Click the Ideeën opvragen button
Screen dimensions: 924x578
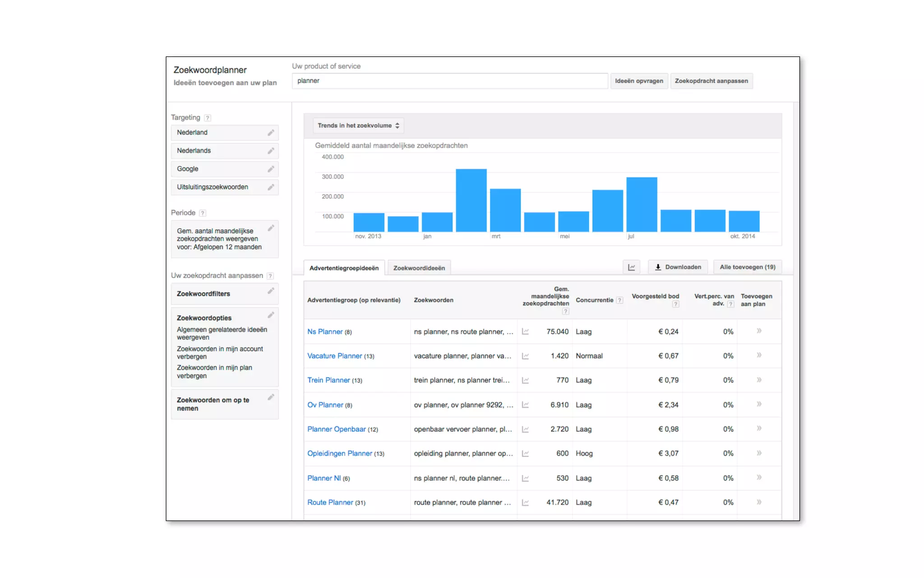click(x=639, y=81)
